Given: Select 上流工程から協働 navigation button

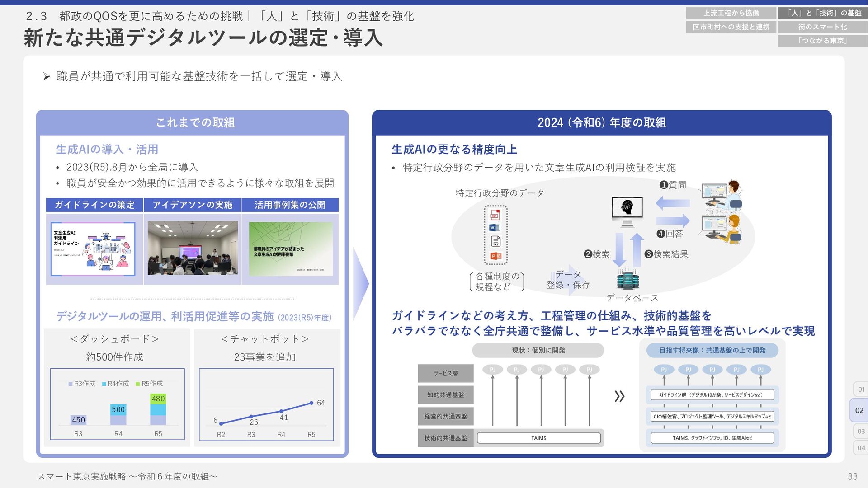Looking at the screenshot, I should [x=731, y=13].
